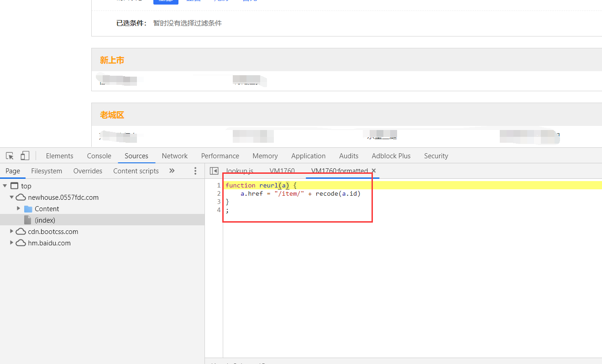Switch to the Console panel tab

[x=99, y=156]
